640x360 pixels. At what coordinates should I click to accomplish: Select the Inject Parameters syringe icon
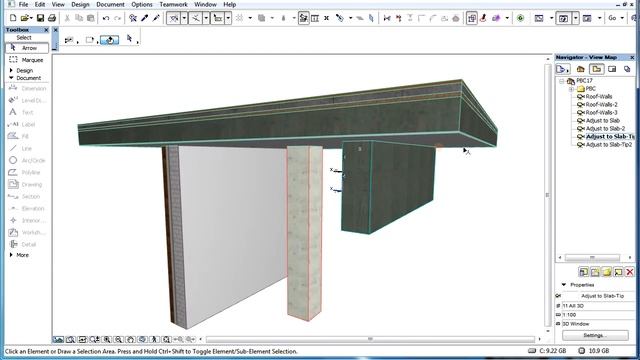click(x=156, y=18)
